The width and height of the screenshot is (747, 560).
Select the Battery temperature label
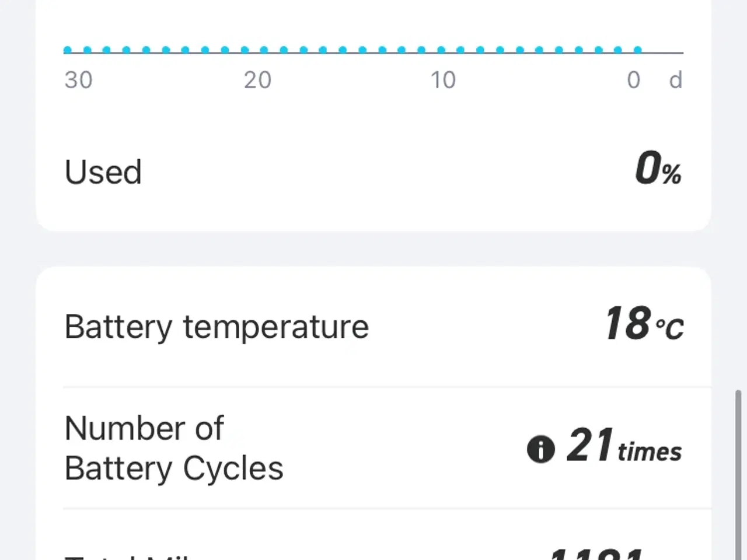pyautogui.click(x=217, y=327)
